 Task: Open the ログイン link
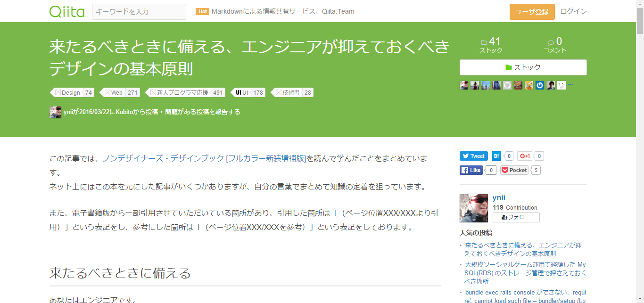click(x=573, y=11)
